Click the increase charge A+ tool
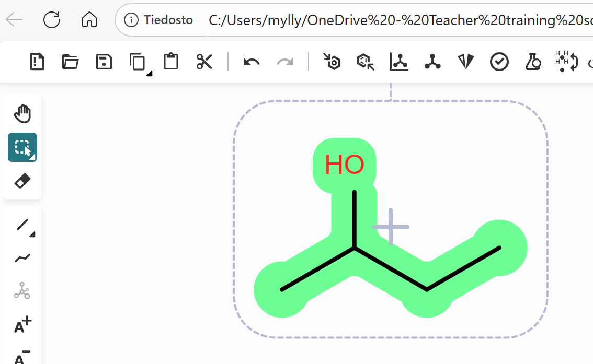Screen dimensions: 593x364 [x=22, y=325]
